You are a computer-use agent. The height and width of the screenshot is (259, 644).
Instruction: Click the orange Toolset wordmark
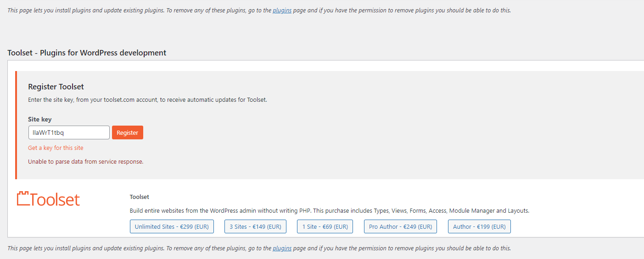tap(55, 199)
